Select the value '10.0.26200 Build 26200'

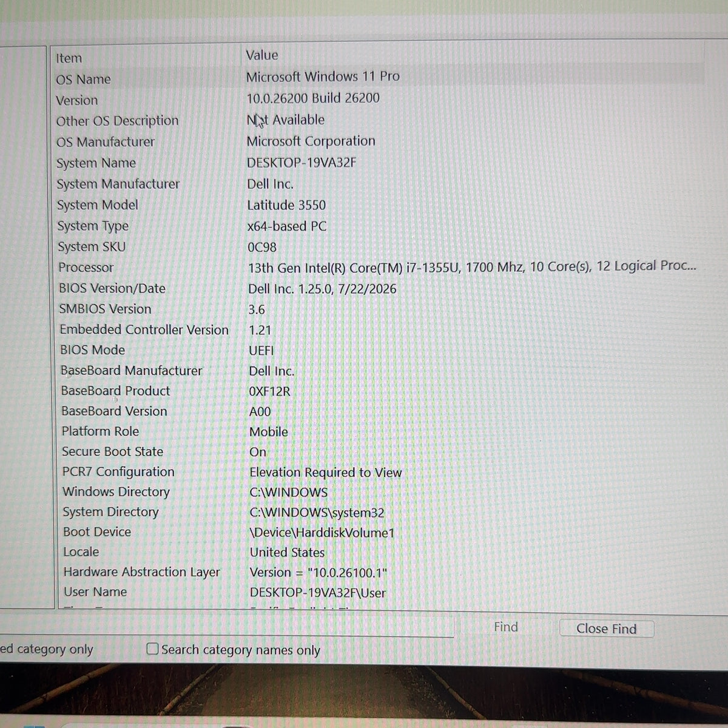pos(313,98)
